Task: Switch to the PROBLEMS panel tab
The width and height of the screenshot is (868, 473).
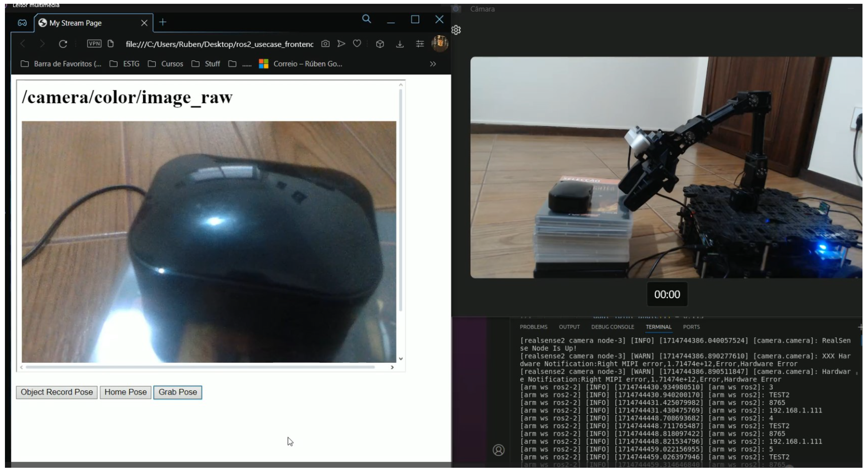Action: coord(533,327)
